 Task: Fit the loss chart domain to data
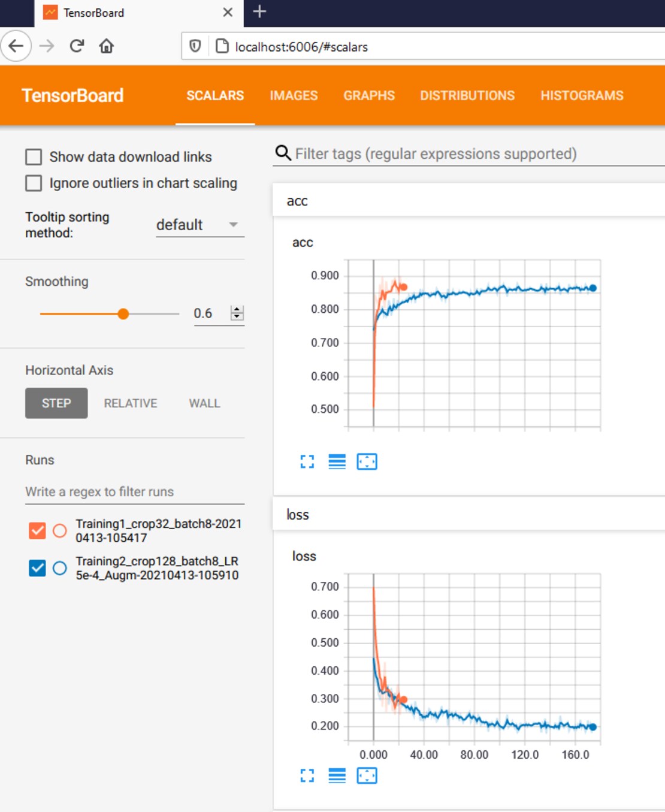pos(367,775)
